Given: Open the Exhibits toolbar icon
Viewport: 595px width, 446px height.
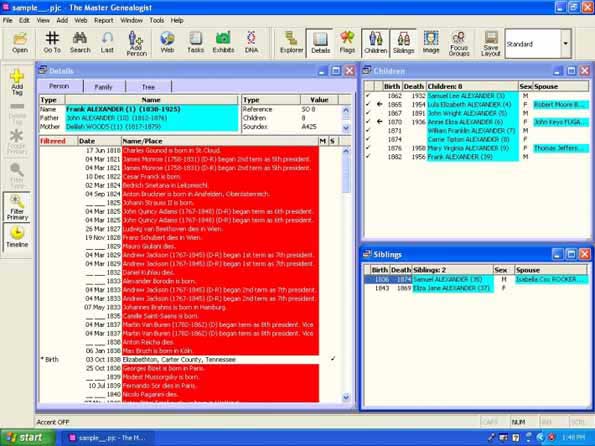Looking at the screenshot, I should point(223,43).
